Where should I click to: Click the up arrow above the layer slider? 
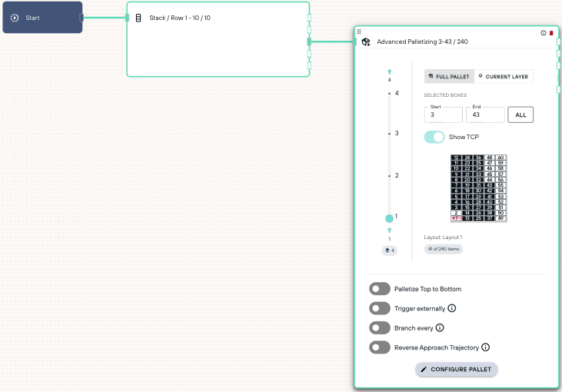click(x=390, y=71)
